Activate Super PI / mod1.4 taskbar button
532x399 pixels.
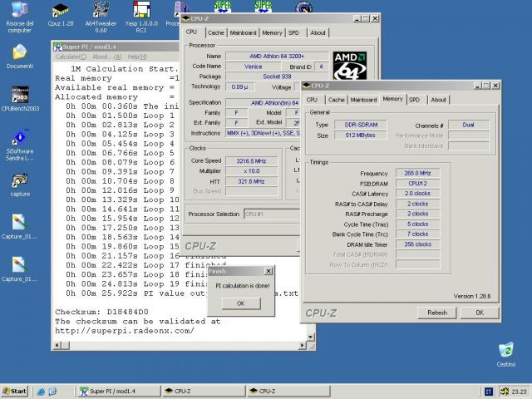point(119,392)
